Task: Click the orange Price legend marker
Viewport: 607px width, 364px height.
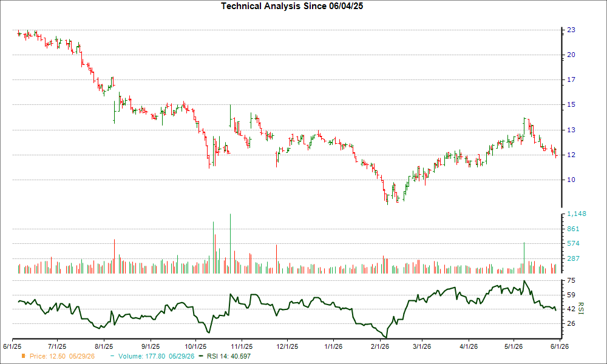Action: 24,356
